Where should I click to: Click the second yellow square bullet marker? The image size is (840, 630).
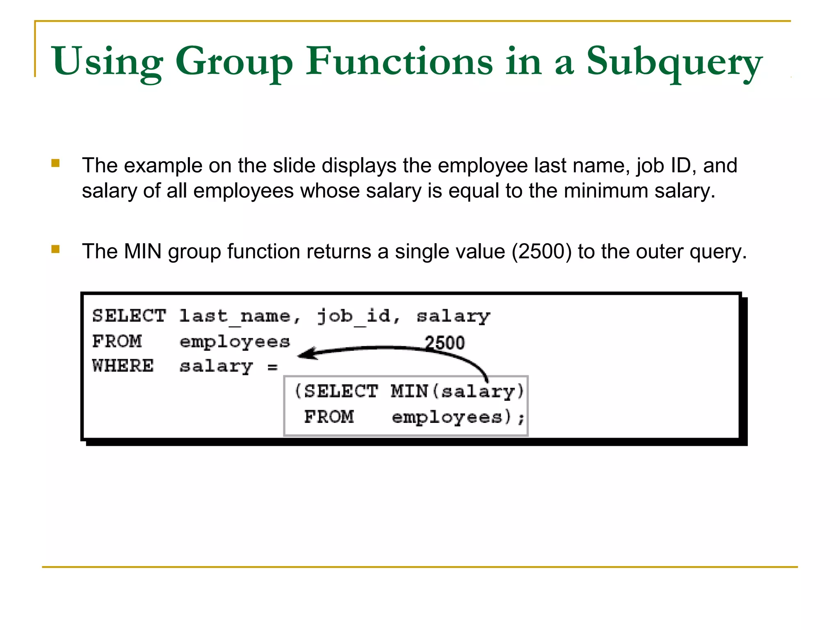click(x=55, y=249)
